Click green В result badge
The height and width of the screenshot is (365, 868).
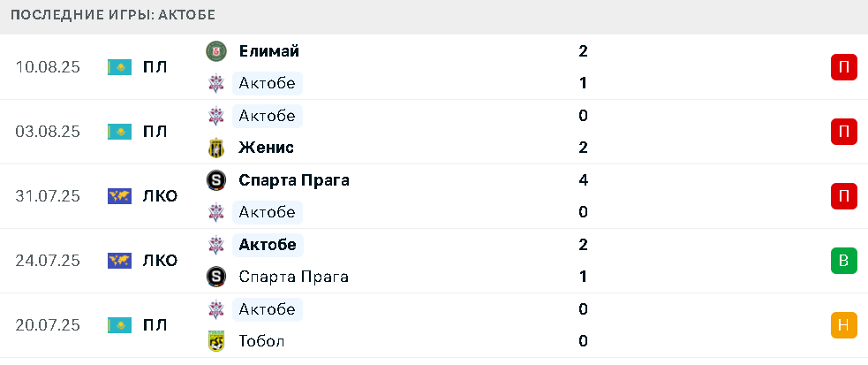[843, 261]
